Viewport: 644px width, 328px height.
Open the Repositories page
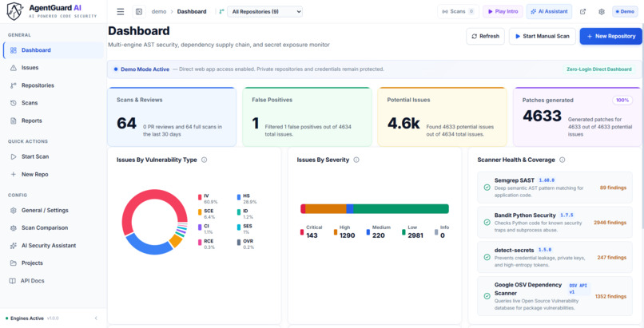pos(54,85)
